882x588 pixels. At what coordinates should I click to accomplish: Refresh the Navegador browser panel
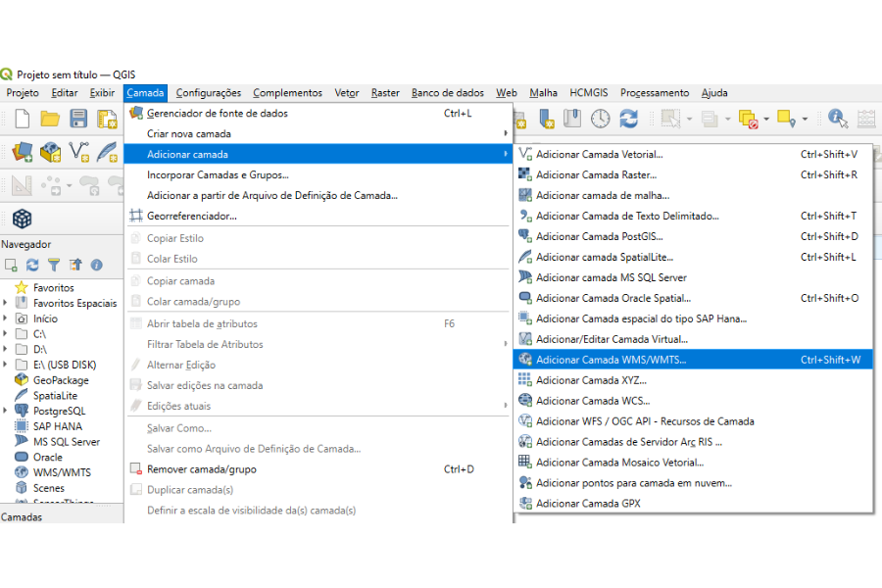click(32, 265)
